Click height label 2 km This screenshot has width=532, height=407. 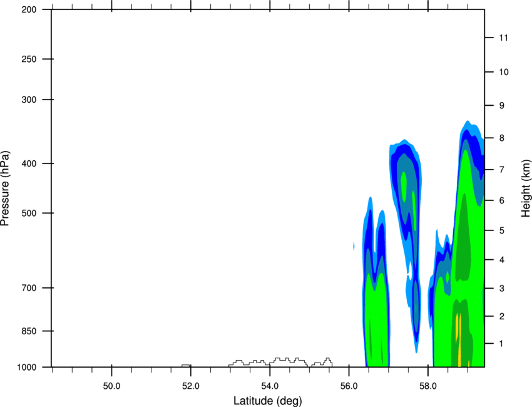coord(502,316)
